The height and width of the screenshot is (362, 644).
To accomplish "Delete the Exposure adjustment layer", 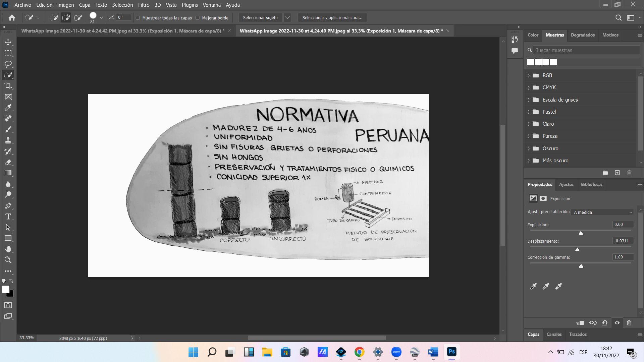I will tap(629, 323).
